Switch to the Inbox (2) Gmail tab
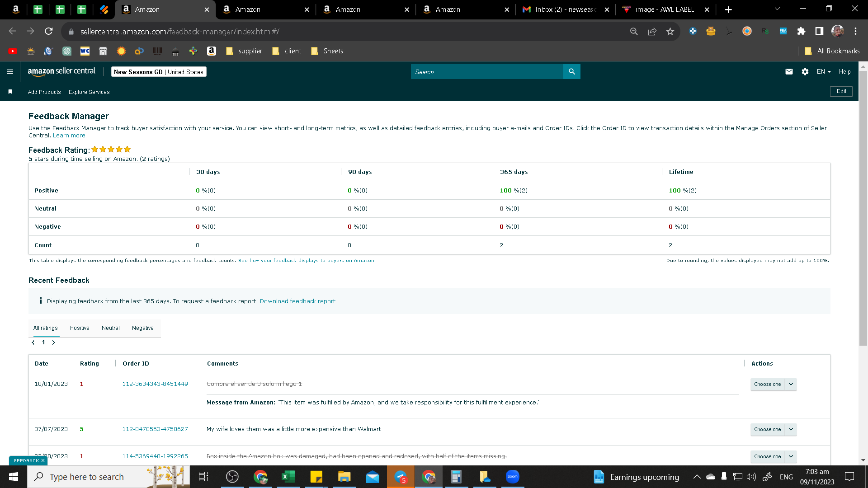Image resolution: width=868 pixels, height=488 pixels. pyautogui.click(x=565, y=9)
